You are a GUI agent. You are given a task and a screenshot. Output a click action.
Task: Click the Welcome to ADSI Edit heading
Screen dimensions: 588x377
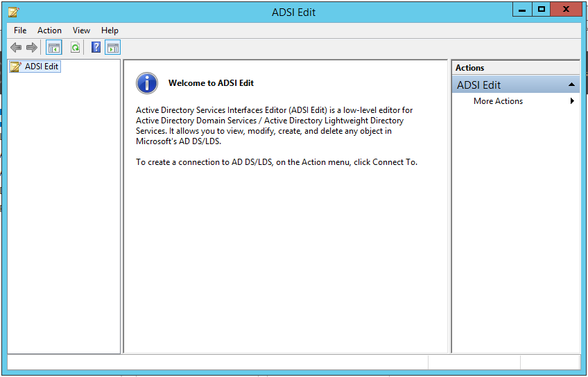click(x=211, y=83)
